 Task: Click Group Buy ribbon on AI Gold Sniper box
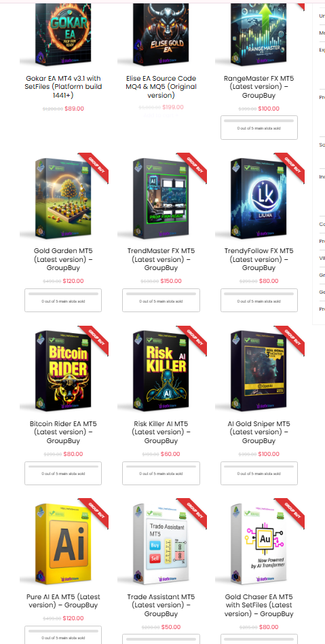[291, 339]
